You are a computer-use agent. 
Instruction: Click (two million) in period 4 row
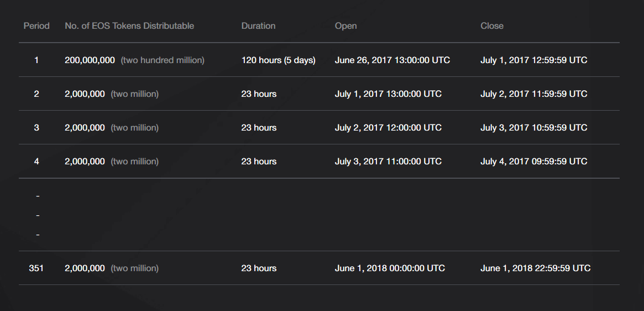coord(135,161)
